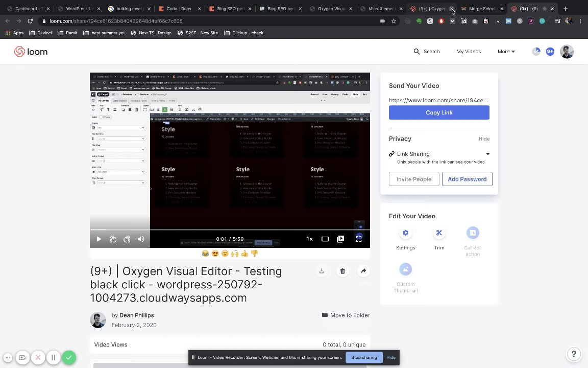588x368 pixels.
Task: React with the heart-eyes emoji
Action: click(215, 254)
